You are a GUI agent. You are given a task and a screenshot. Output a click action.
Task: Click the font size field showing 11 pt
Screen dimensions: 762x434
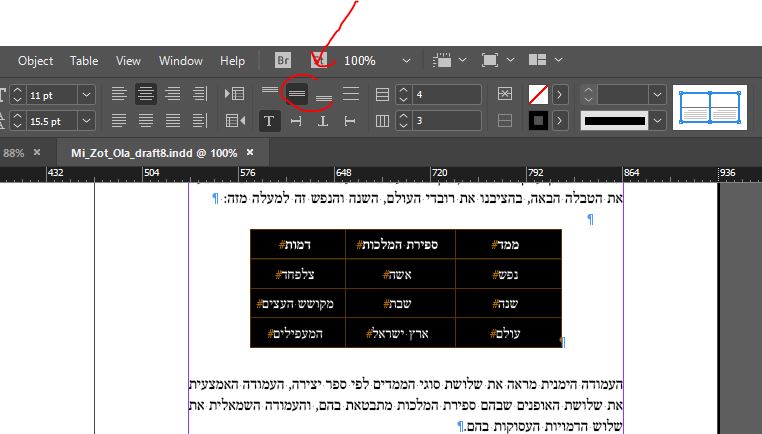click(51, 95)
